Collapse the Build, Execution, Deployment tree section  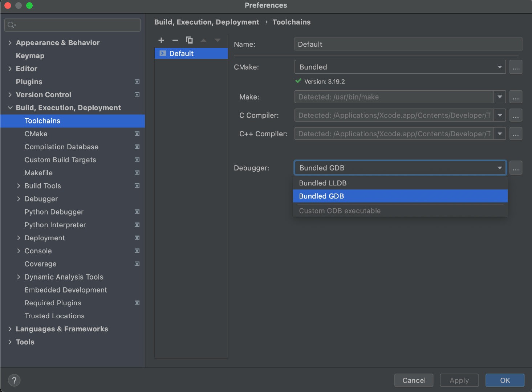pyautogui.click(x=10, y=107)
